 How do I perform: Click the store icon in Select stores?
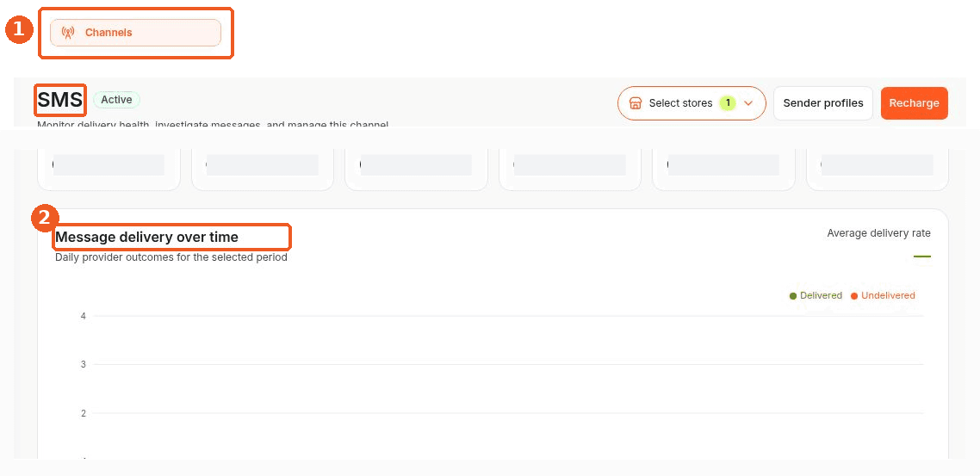pyautogui.click(x=635, y=103)
